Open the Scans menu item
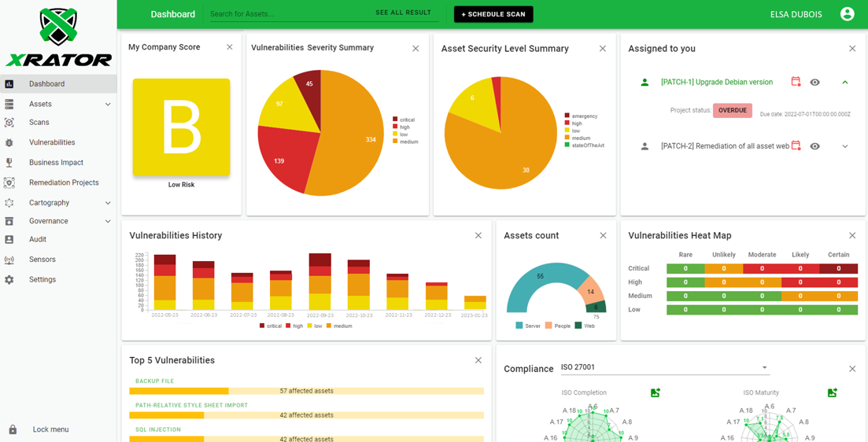 (x=58, y=122)
